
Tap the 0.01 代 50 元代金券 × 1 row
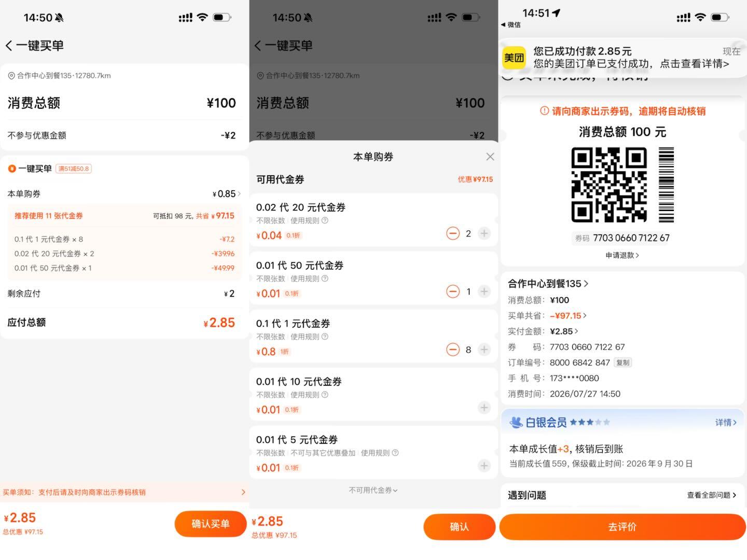click(x=125, y=268)
